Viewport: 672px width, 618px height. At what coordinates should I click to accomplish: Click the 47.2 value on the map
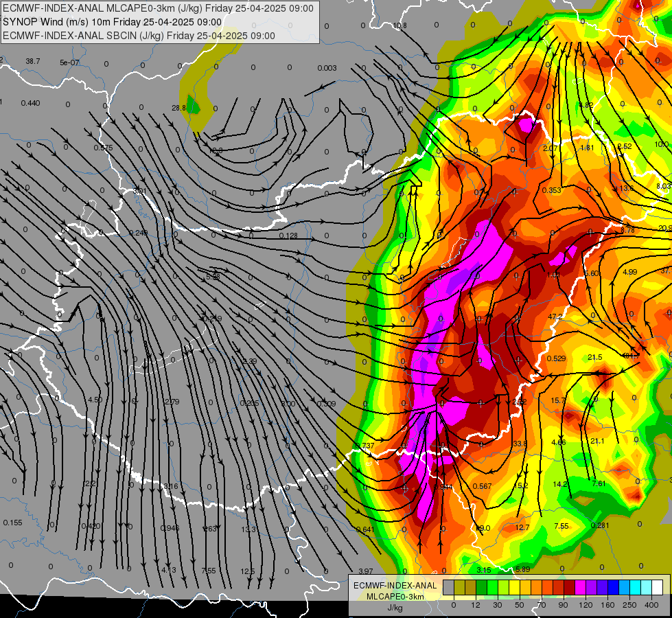coord(555,317)
